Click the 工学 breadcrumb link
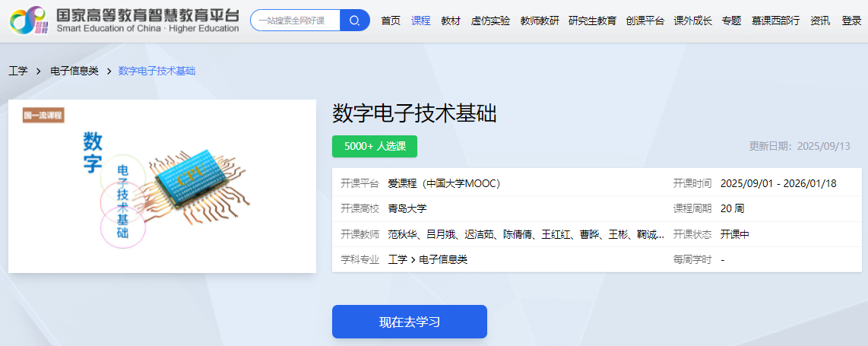868x346 pixels. tap(18, 71)
